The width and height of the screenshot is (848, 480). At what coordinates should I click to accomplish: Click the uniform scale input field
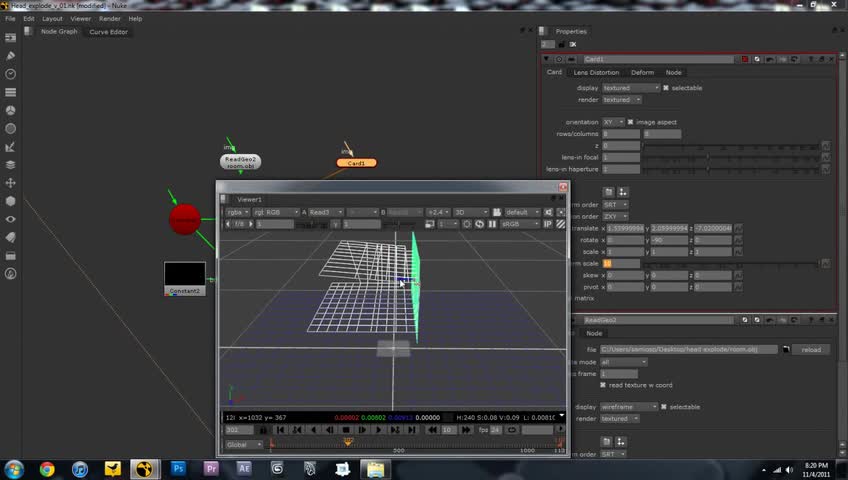(x=621, y=263)
